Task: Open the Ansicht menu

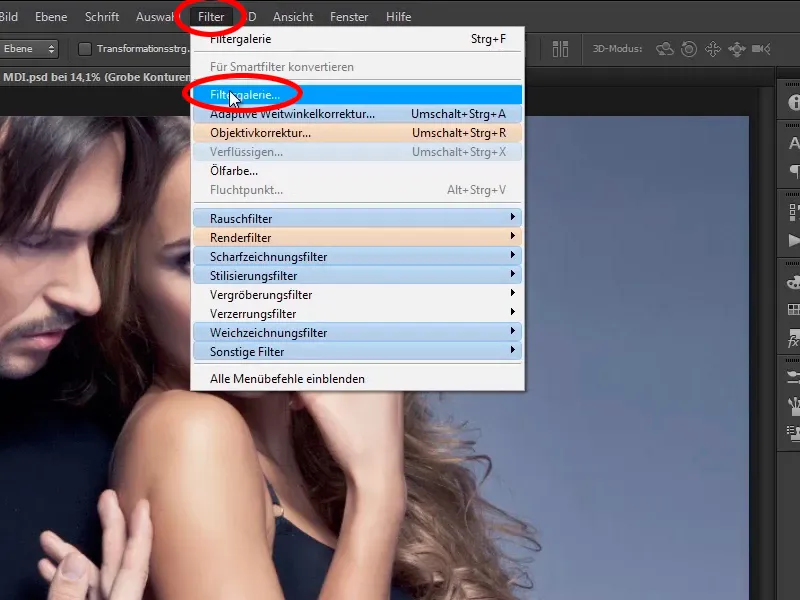Action: (x=293, y=17)
